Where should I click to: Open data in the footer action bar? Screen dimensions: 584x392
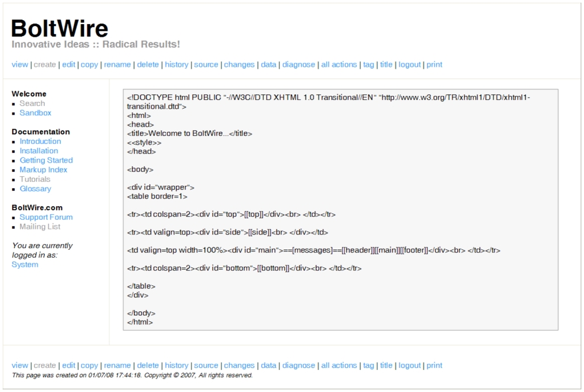268,365
